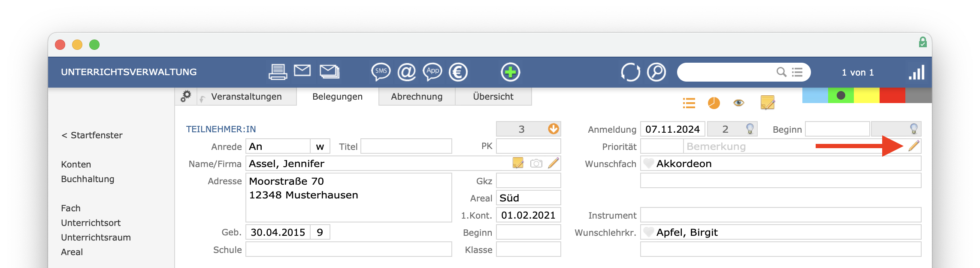Open the App message bubble icon
Screen dimensions: 980x268
tap(433, 72)
